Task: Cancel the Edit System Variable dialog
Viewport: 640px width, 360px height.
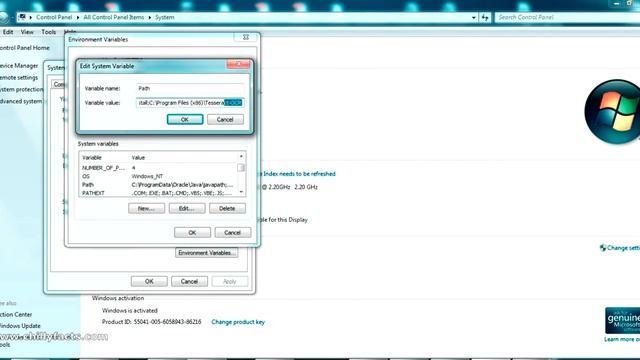Action: tap(225, 119)
